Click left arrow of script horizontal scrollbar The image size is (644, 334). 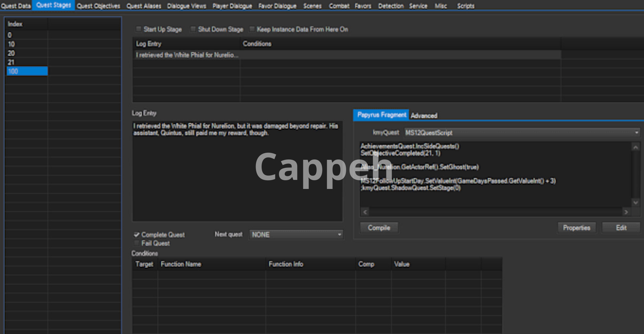click(x=365, y=212)
